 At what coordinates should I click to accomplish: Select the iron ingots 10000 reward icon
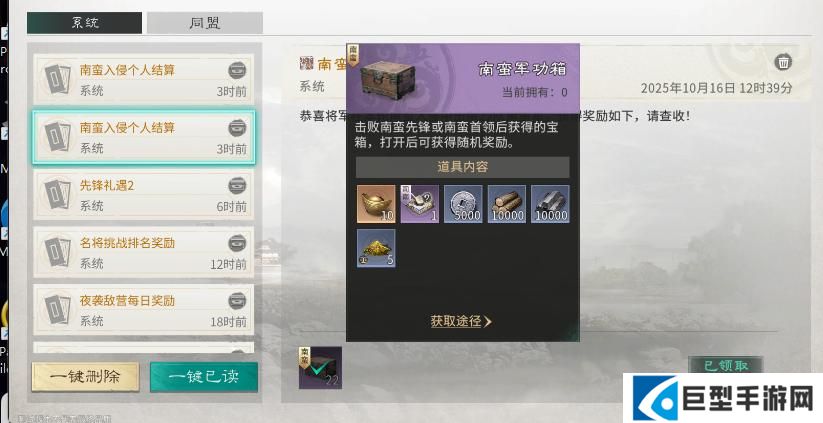[550, 204]
